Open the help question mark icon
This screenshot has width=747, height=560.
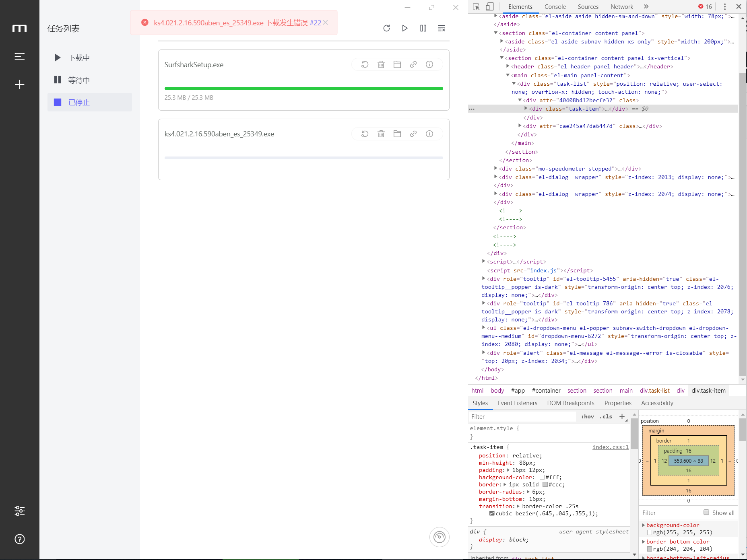(x=19, y=539)
